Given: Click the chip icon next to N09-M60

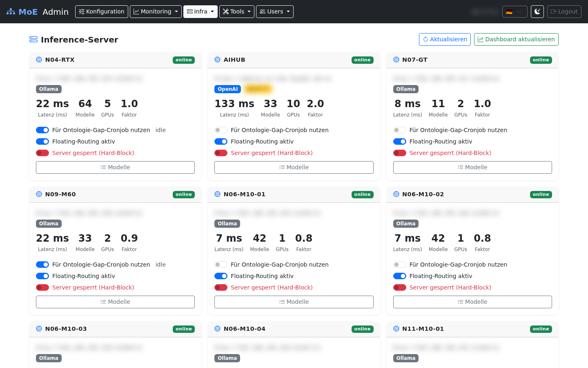Looking at the screenshot, I should coord(39,194).
